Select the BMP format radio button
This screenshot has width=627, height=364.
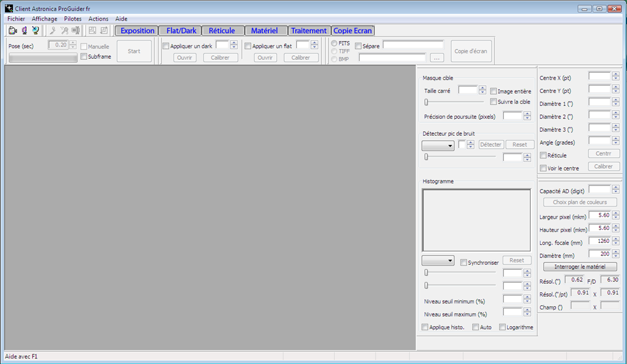coord(334,59)
